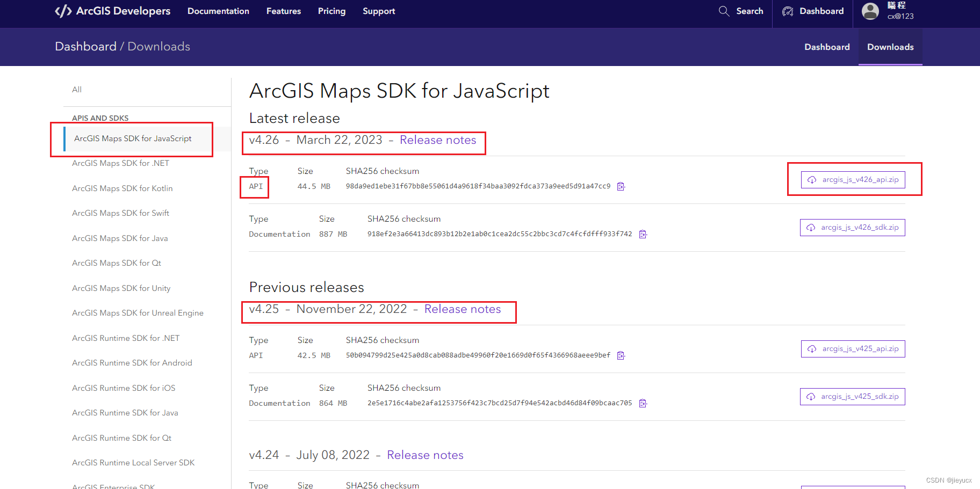Screen dimensions: 980x489
Task: Select ArcGIS Runtime SDK for .NET
Action: tap(126, 338)
